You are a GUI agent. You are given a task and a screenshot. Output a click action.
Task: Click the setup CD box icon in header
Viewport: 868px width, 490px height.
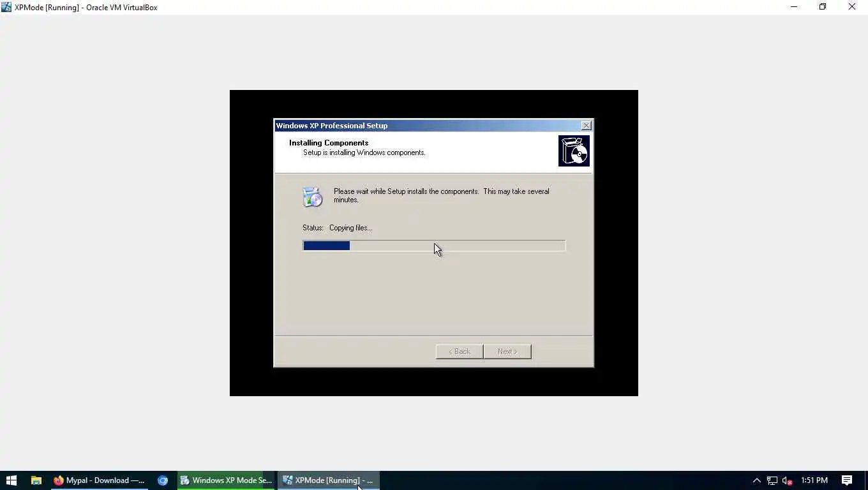pyautogui.click(x=574, y=151)
